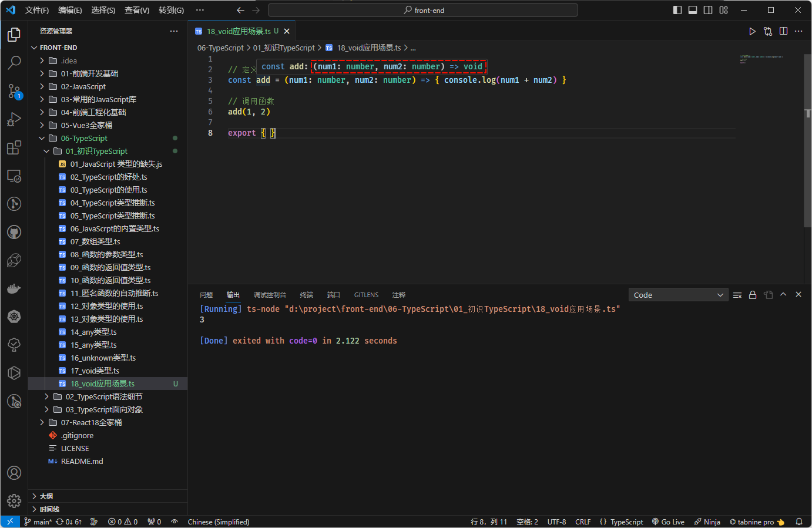
Task: Click Go Live in status bar
Action: (668, 522)
